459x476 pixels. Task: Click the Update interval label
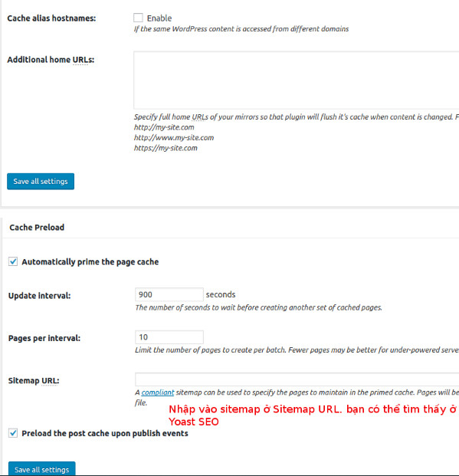(x=40, y=296)
